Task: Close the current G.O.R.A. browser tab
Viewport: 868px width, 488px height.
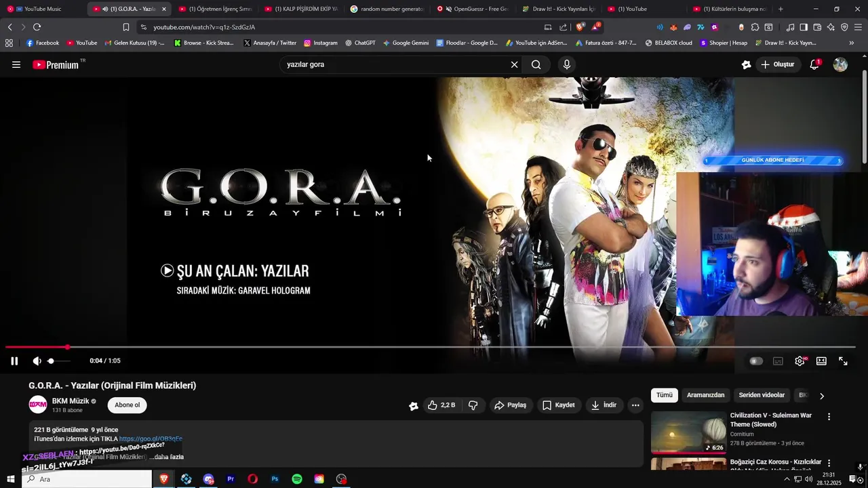Action: 163,9
